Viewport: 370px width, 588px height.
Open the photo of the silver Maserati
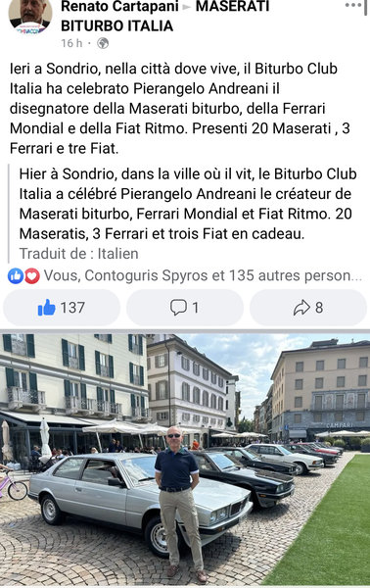pyautogui.click(x=185, y=460)
